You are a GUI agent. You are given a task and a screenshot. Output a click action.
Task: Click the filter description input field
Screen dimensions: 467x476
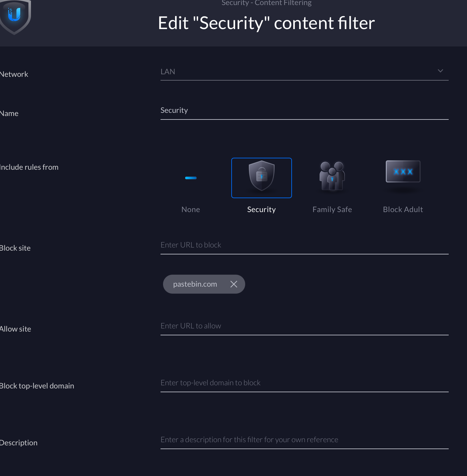point(304,440)
